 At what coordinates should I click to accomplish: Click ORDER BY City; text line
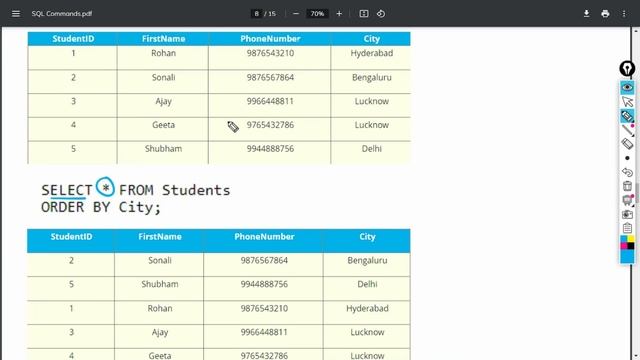point(101,207)
